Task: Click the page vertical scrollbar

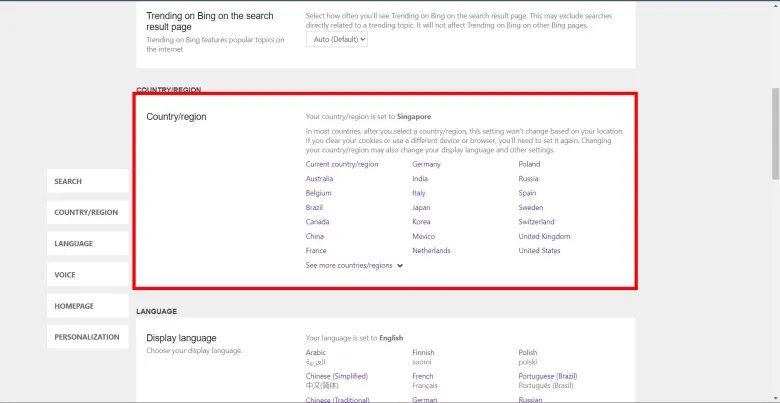Action: coord(774,130)
